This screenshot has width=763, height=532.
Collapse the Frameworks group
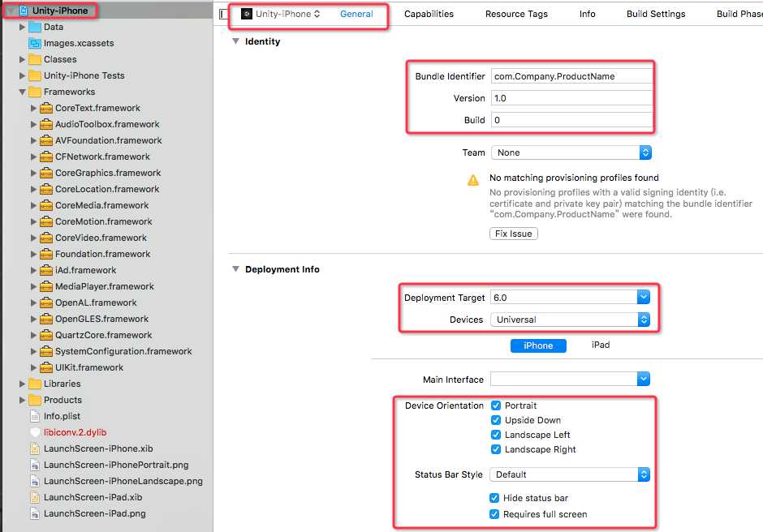point(22,92)
